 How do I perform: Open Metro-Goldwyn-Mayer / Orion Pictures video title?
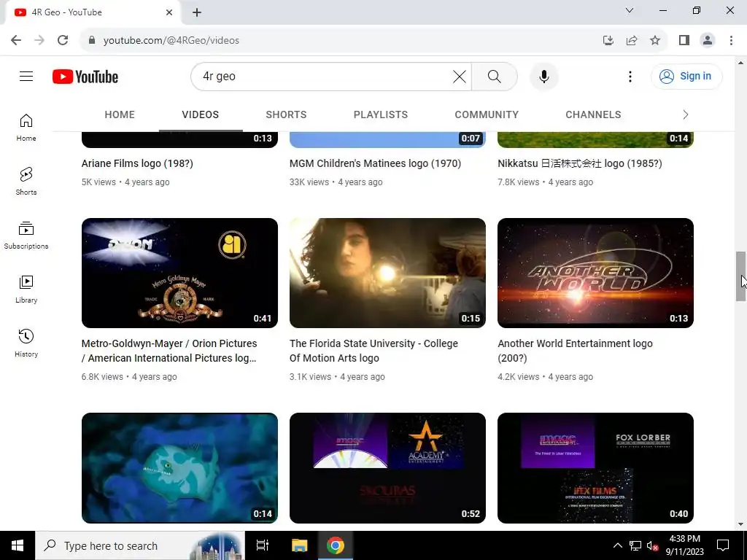(x=169, y=351)
